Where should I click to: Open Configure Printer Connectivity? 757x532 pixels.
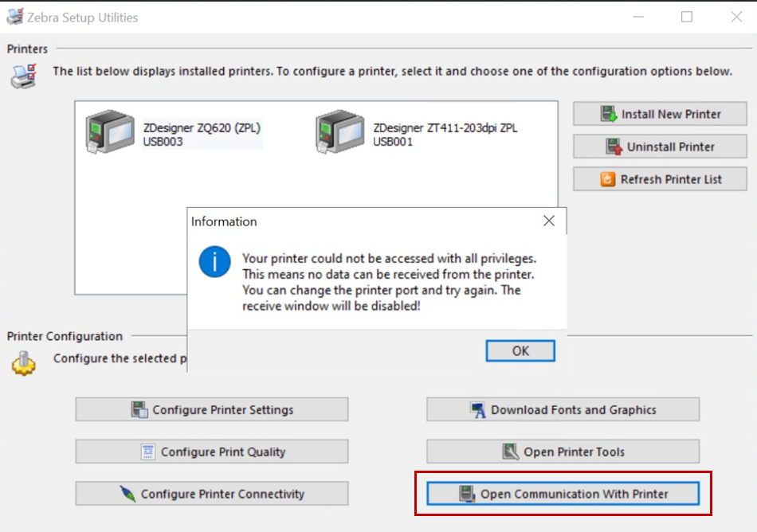click(212, 494)
